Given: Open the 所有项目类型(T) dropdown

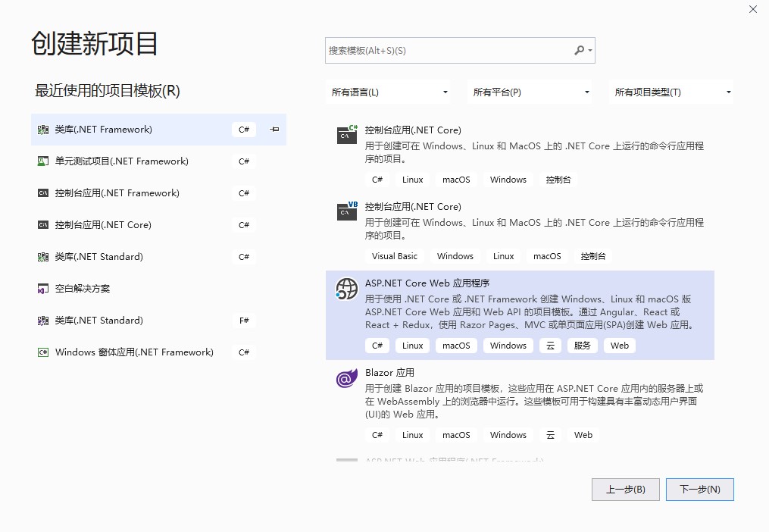Looking at the screenshot, I should (x=671, y=92).
